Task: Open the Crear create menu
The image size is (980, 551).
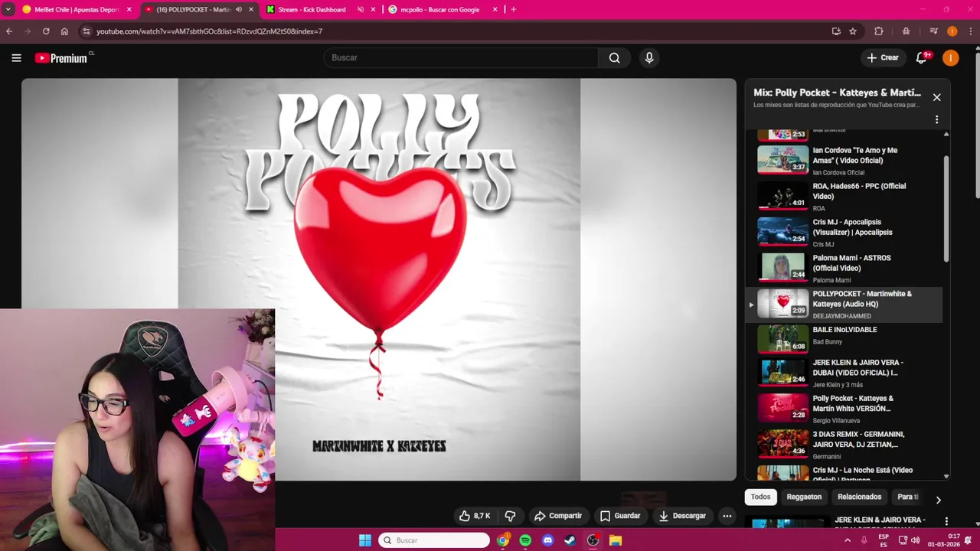Action: [882, 57]
